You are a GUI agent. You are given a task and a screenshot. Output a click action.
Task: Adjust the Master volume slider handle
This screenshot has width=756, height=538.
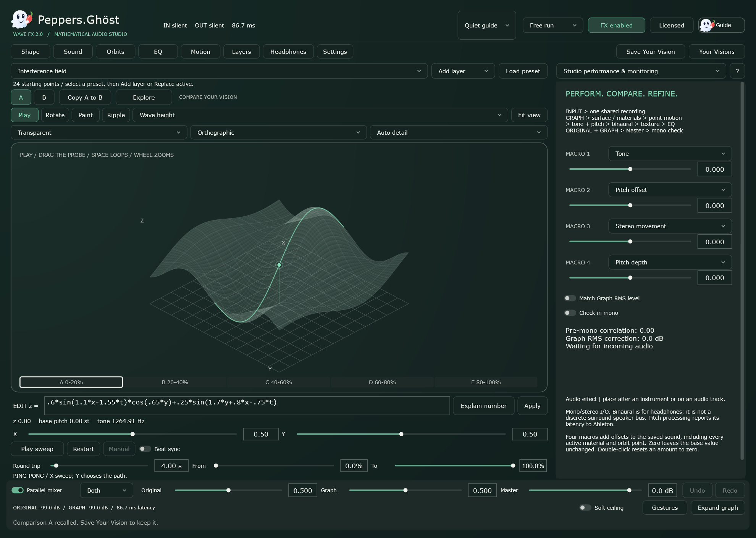click(629, 490)
